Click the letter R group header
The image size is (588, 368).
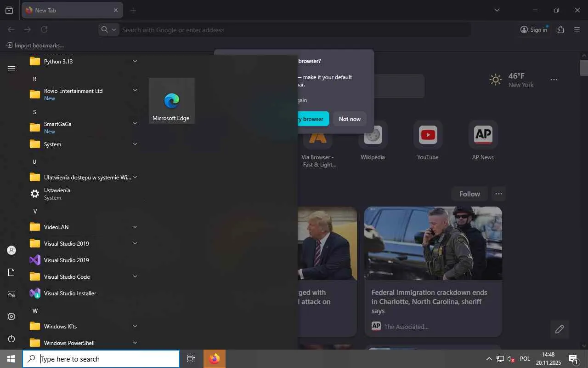point(34,79)
